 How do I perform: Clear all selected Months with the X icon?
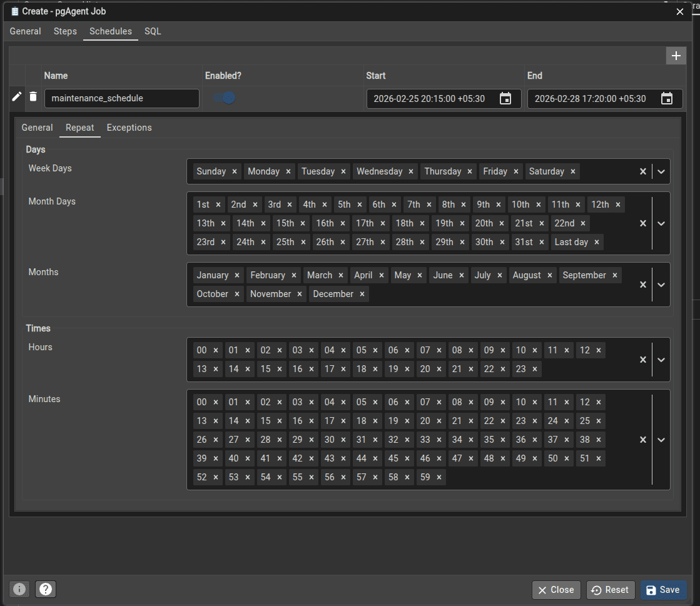coord(642,285)
